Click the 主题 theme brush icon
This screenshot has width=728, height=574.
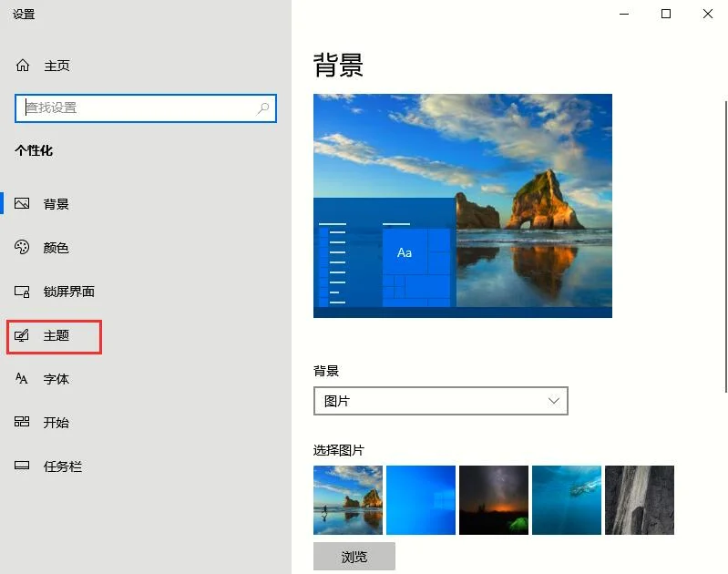(22, 335)
